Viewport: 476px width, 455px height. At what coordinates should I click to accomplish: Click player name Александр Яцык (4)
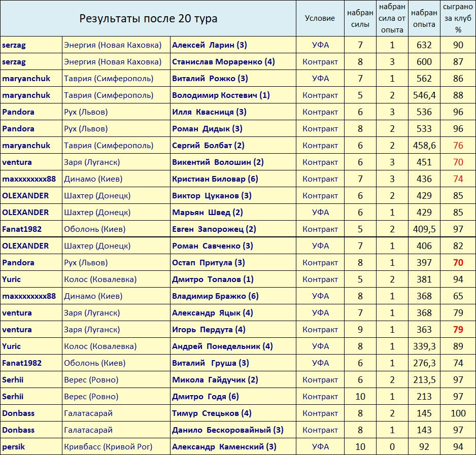213,312
